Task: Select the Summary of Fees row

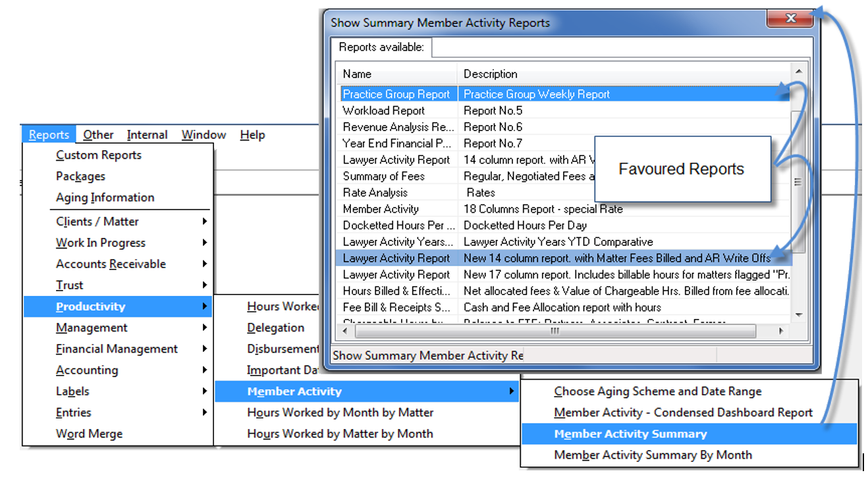Action: [x=564, y=176]
